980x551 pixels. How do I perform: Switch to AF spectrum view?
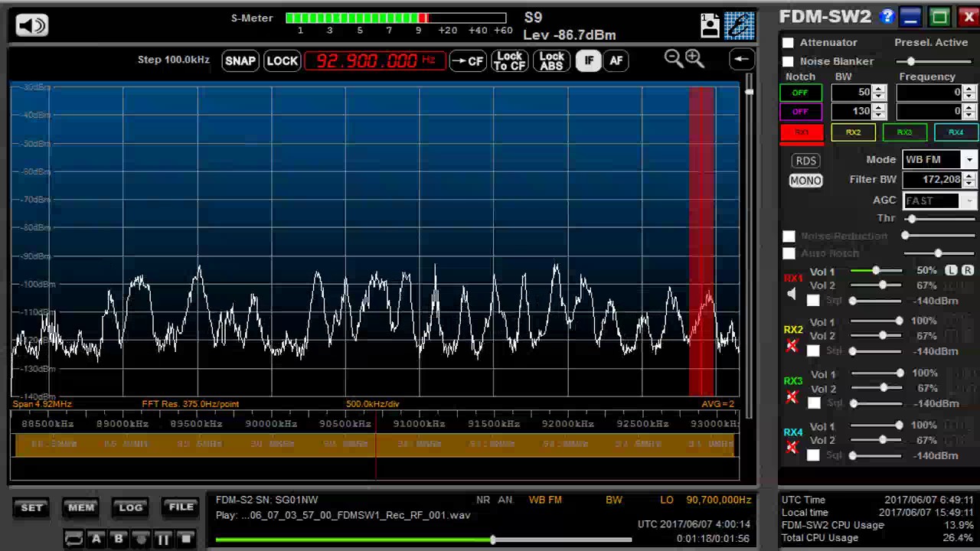(x=616, y=61)
